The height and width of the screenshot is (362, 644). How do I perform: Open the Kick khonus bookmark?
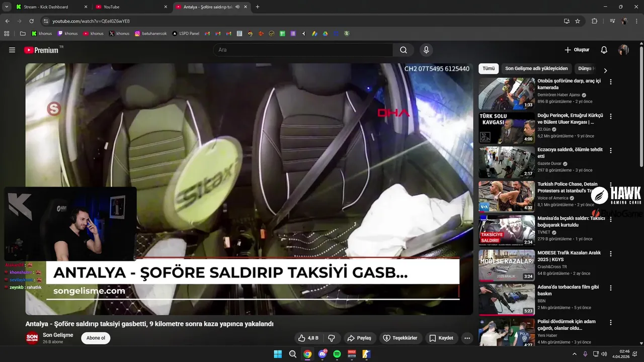[42, 34]
